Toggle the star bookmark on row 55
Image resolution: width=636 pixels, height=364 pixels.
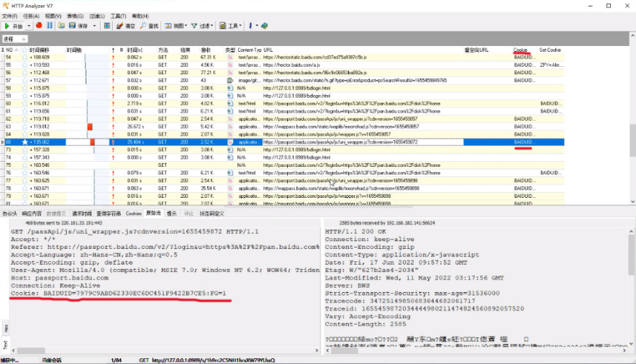pyautogui.click(x=24, y=65)
